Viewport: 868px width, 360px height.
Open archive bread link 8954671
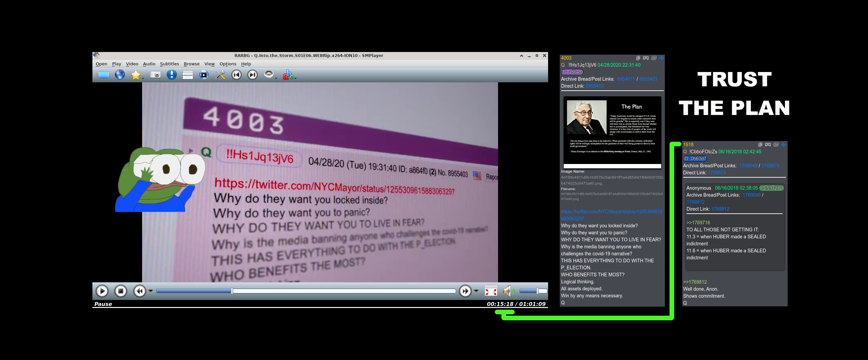626,79
